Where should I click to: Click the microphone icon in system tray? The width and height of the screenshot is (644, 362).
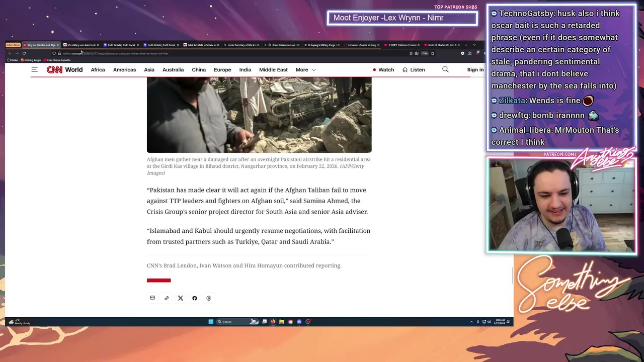coord(478,322)
